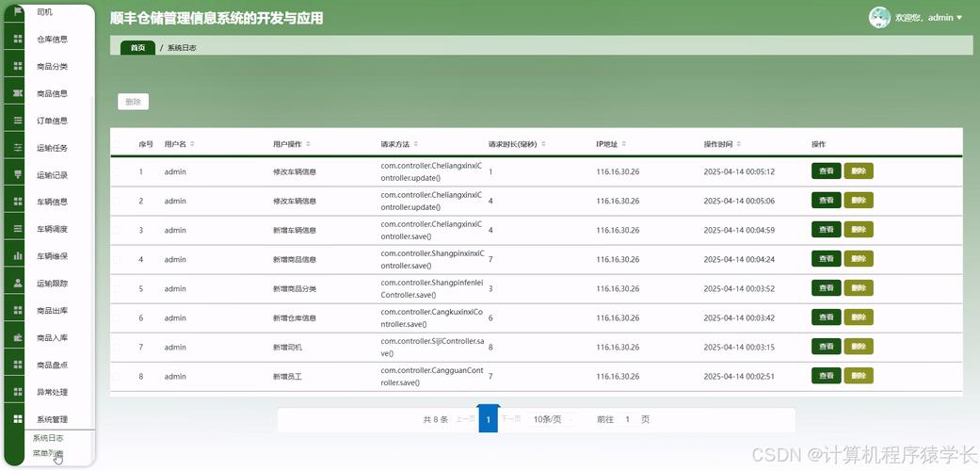Screen dimensions: 980x471
Task: Click the icon beside 商品入库
Action: click(x=18, y=338)
